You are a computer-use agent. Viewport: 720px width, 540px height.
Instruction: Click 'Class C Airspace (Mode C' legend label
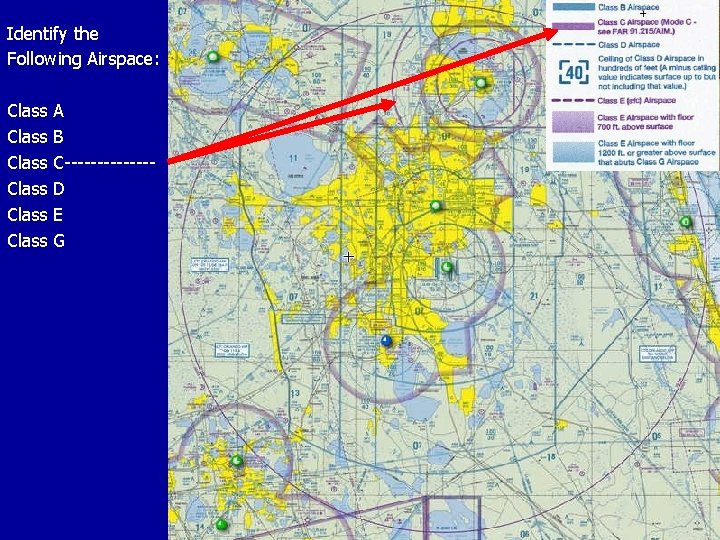647,27
